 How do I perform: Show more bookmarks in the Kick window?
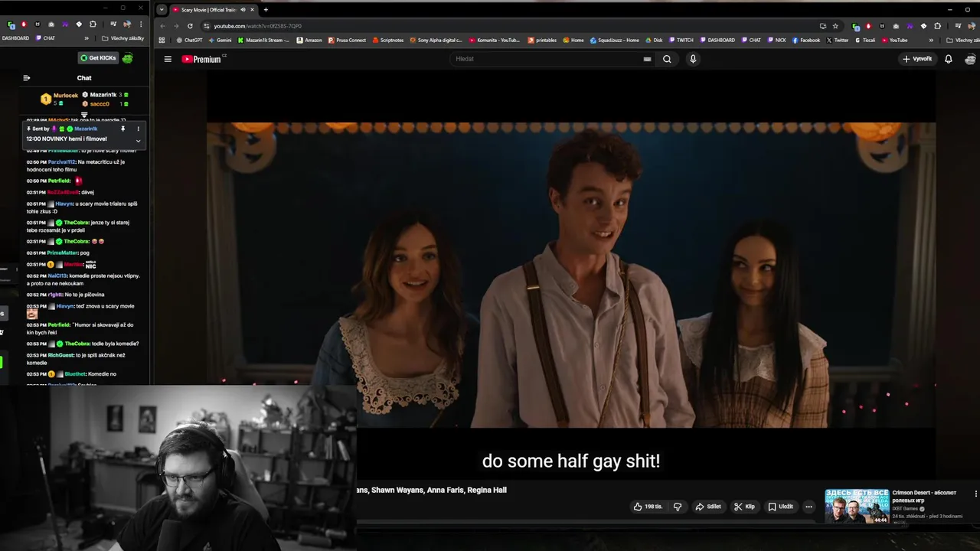87,38
